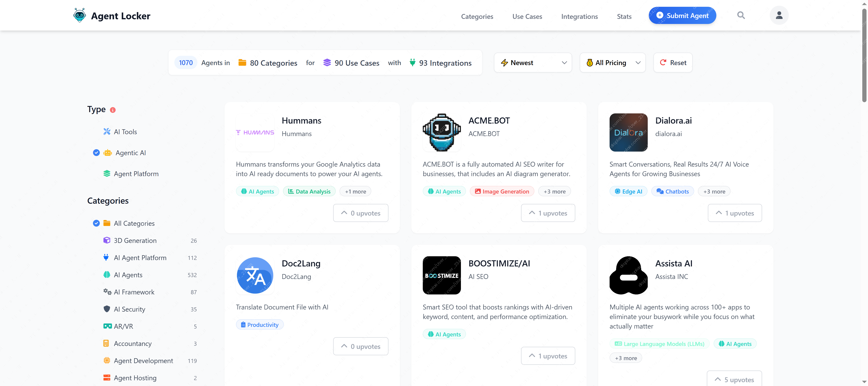The height and width of the screenshot is (386, 868).
Task: Click the Agent Platform layers icon
Action: click(x=107, y=174)
